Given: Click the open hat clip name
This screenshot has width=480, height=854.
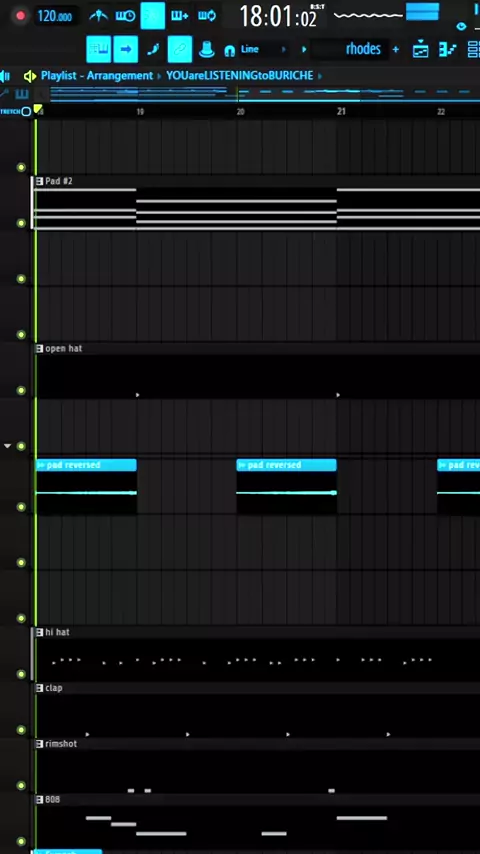Looking at the screenshot, I should (x=64, y=349).
